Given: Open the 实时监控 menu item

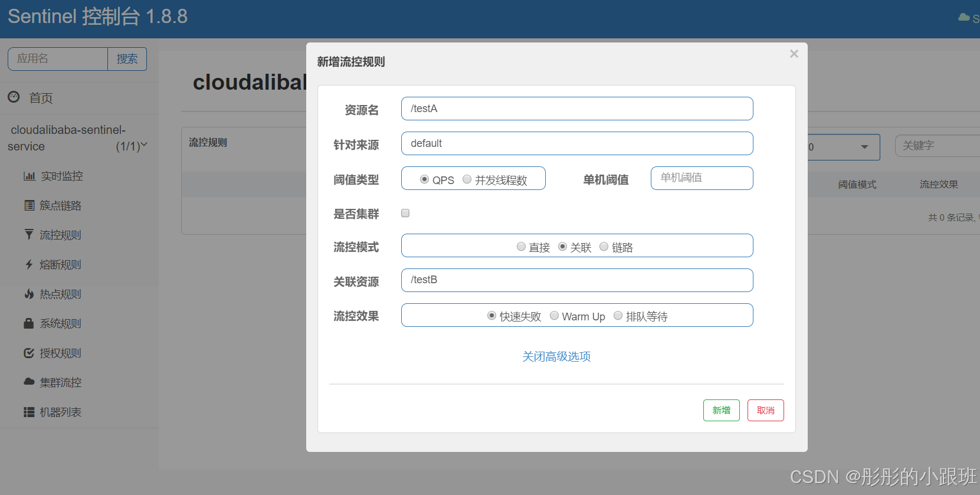Looking at the screenshot, I should tap(62, 176).
